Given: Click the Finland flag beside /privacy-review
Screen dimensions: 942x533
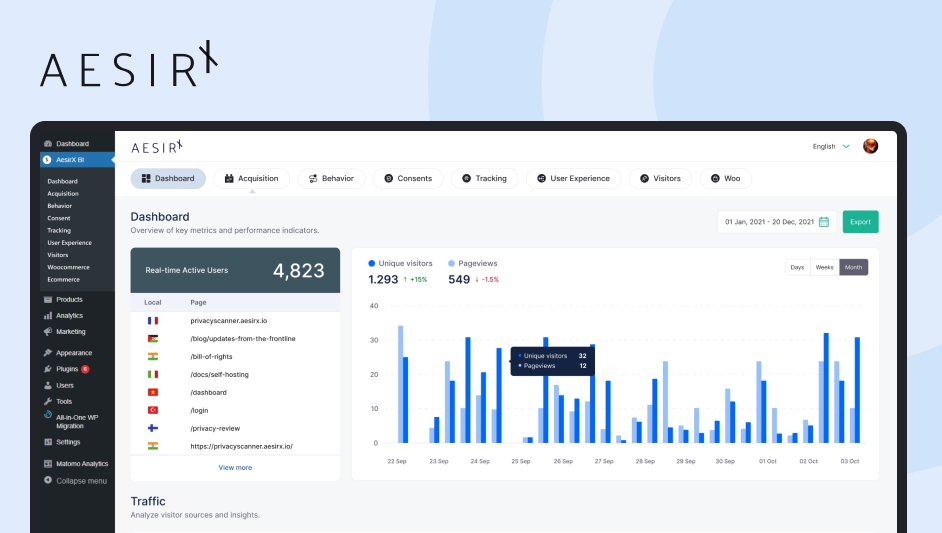Looking at the screenshot, I should click(153, 428).
